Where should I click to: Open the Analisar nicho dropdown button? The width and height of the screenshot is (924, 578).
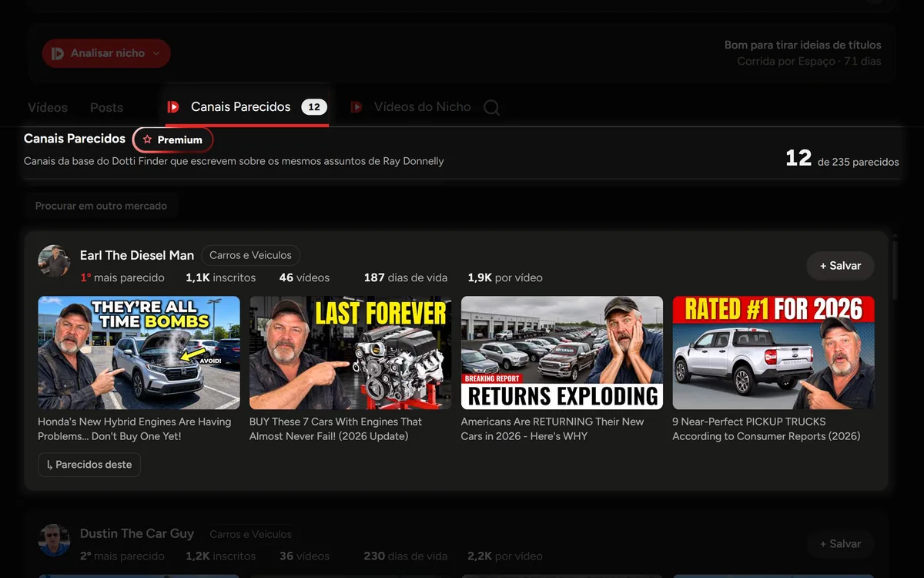click(x=106, y=53)
